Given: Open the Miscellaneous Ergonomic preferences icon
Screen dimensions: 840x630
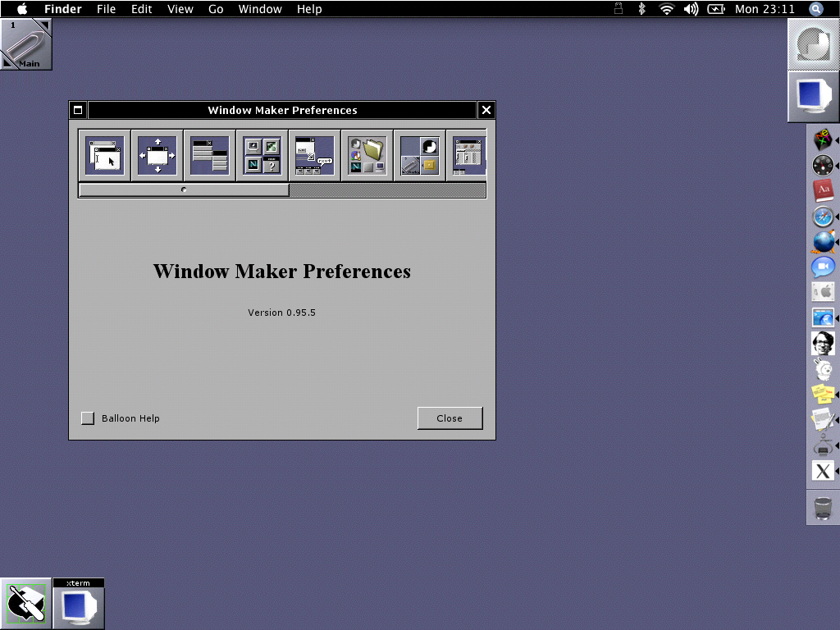Looking at the screenshot, I should [x=314, y=155].
